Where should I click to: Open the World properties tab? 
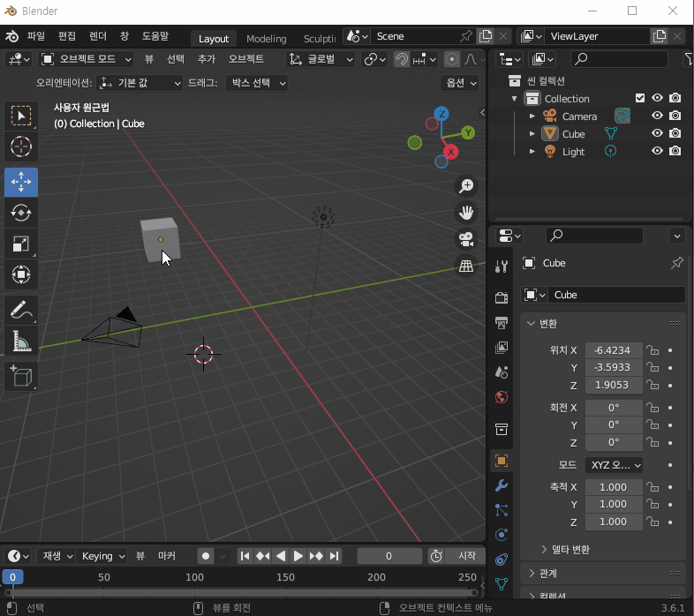coord(502,397)
